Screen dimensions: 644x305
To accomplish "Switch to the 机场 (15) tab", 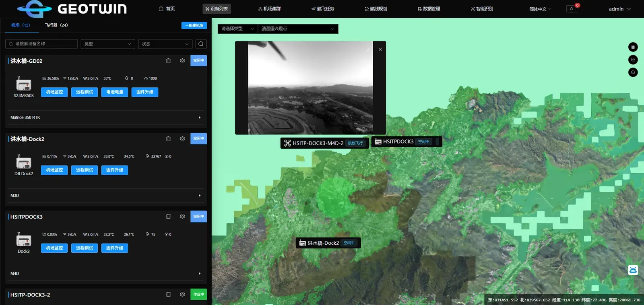I will [21, 25].
